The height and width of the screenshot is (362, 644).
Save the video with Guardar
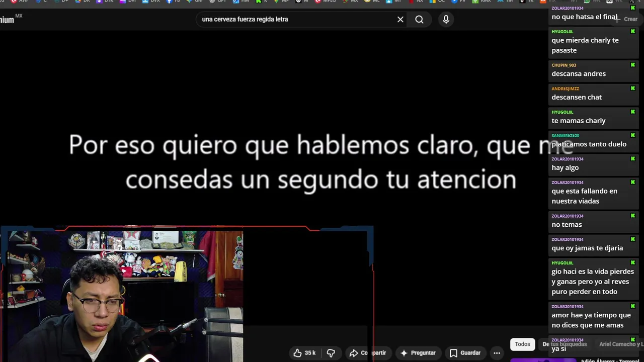465,353
